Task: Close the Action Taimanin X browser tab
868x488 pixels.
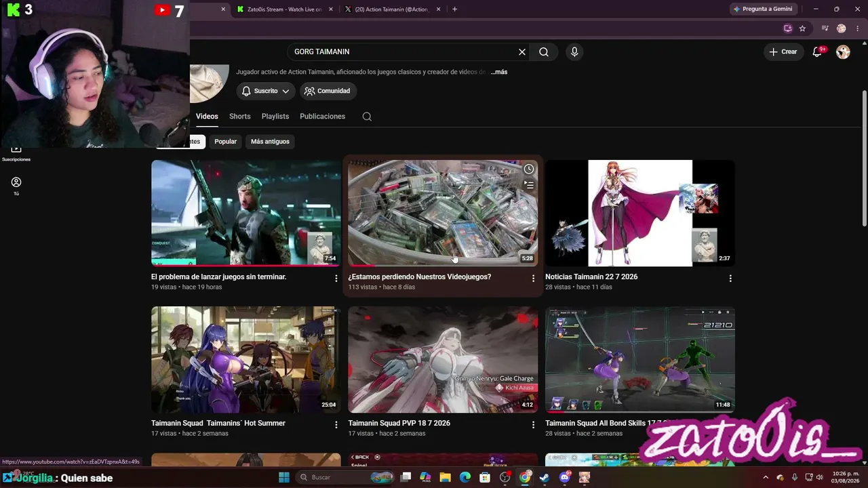Action: [438, 9]
